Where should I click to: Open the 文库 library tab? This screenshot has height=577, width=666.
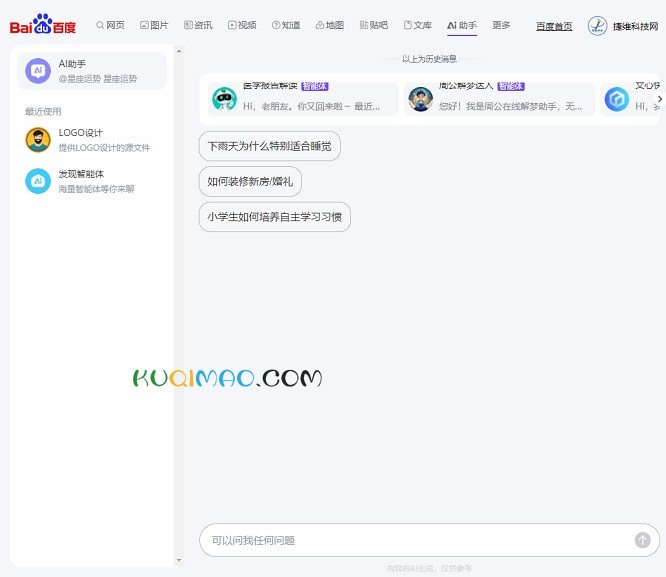click(x=418, y=25)
